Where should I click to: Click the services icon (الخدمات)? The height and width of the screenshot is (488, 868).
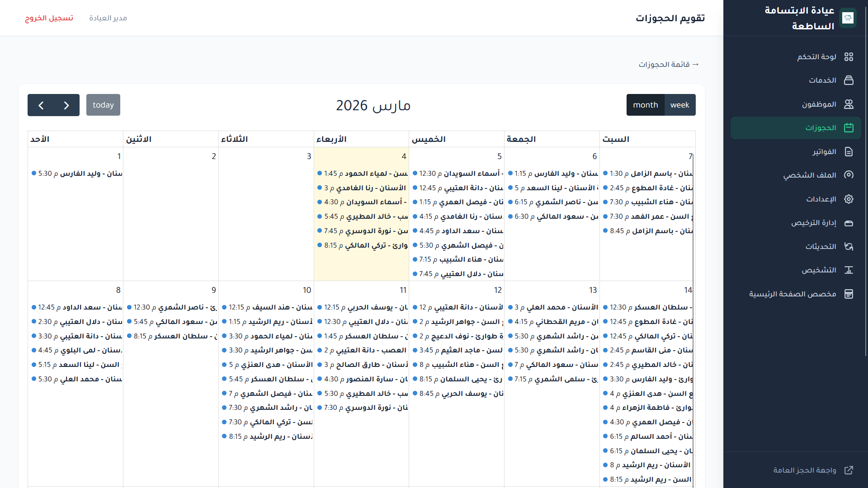point(849,80)
